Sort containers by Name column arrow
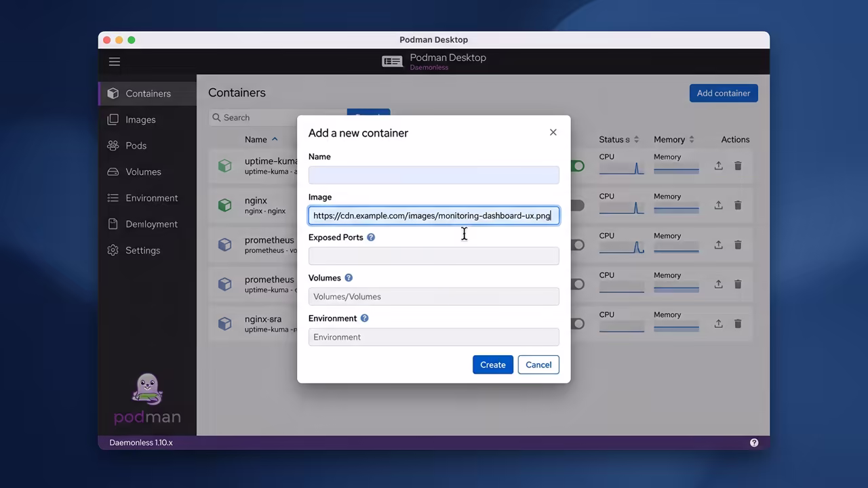 [275, 139]
